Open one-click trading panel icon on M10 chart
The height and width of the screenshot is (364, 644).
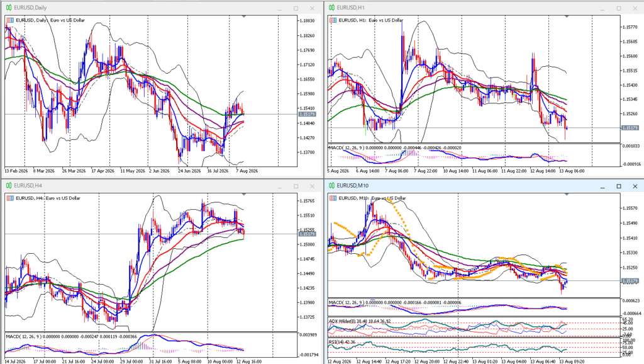333,198
